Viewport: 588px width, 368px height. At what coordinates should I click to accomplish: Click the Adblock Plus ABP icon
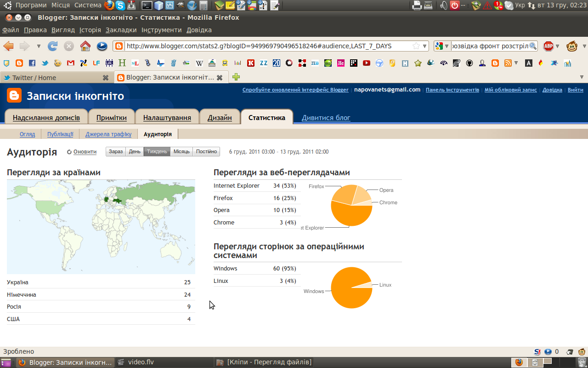tap(548, 46)
